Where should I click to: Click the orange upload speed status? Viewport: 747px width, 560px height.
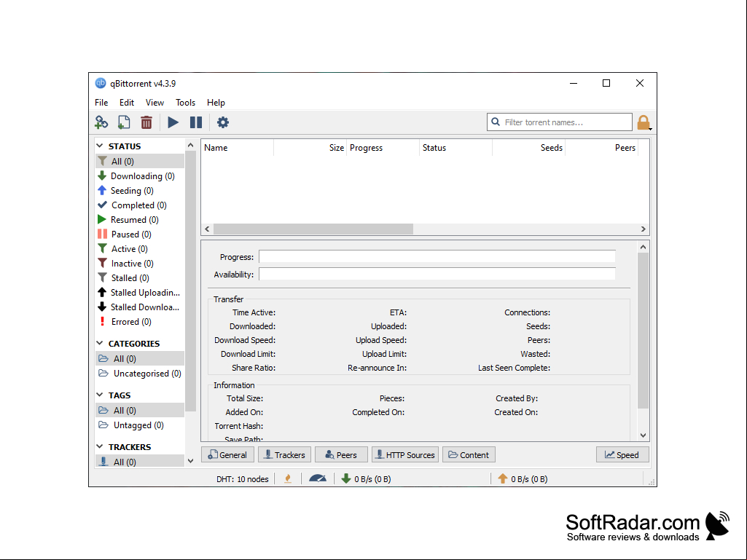pos(523,479)
